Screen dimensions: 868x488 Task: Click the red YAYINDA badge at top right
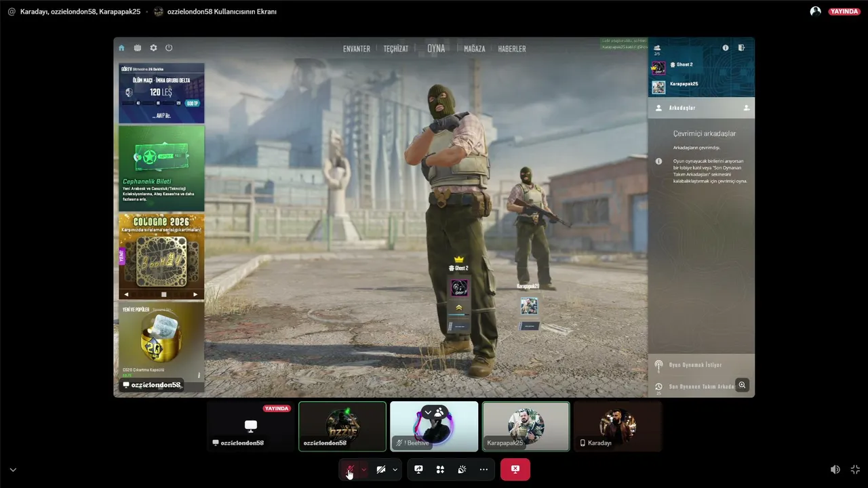pos(844,12)
